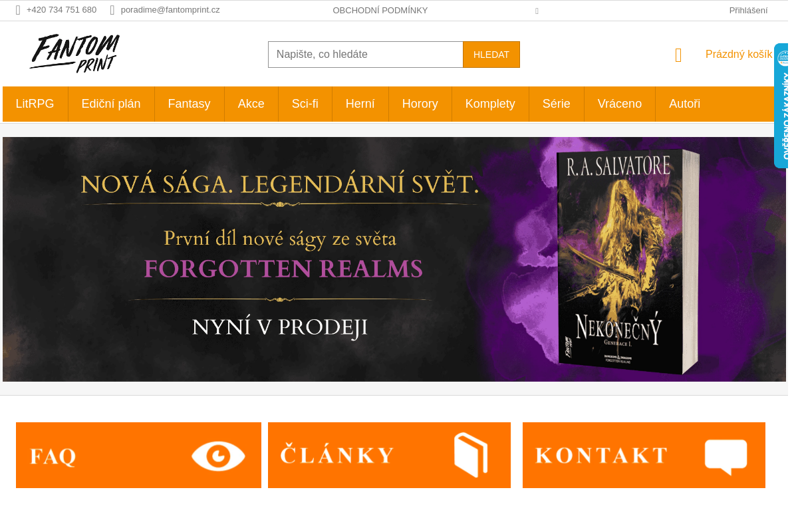The width and height of the screenshot is (798, 532).
Task: Click the Forgotten Realms banner headline
Action: (x=283, y=269)
